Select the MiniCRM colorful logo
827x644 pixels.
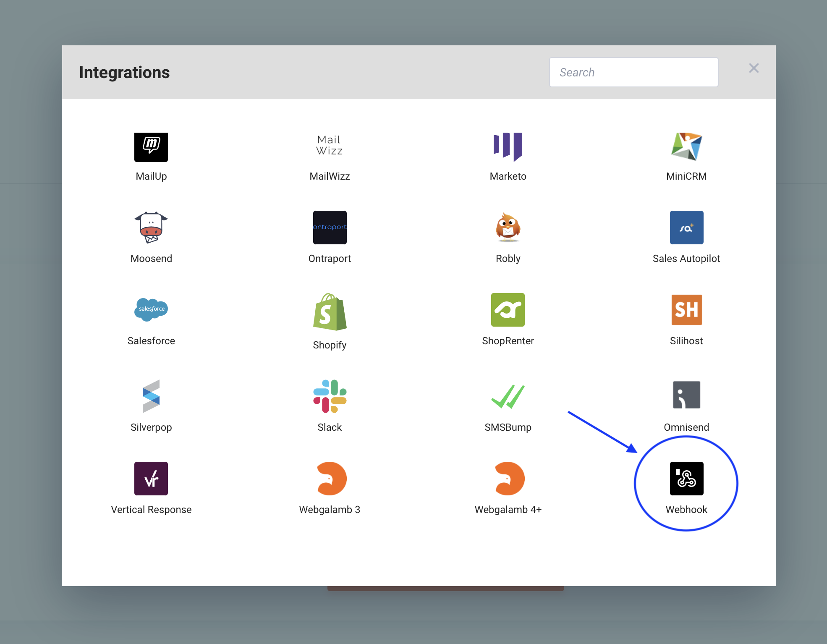click(x=686, y=146)
